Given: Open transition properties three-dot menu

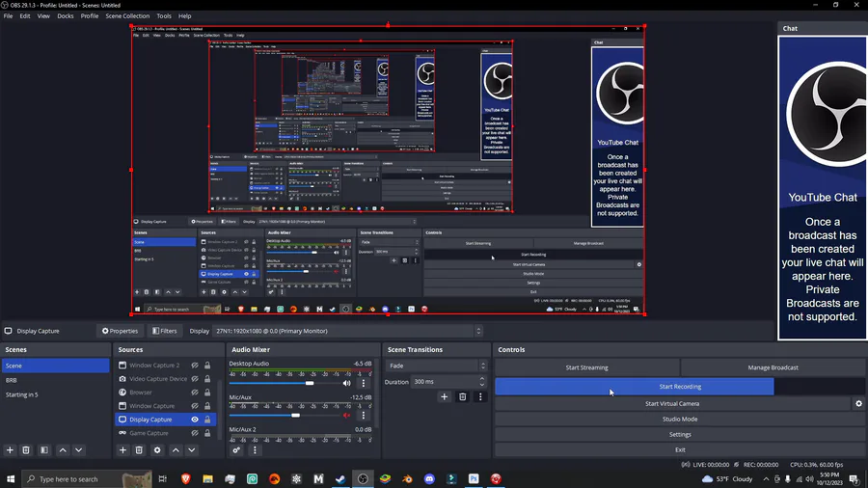Looking at the screenshot, I should coord(480,396).
